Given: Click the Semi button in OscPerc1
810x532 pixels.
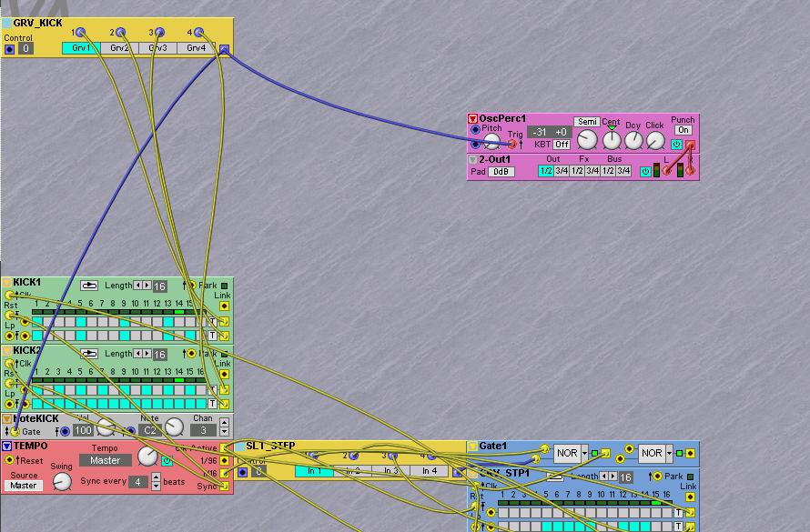Looking at the screenshot, I should pyautogui.click(x=586, y=122).
